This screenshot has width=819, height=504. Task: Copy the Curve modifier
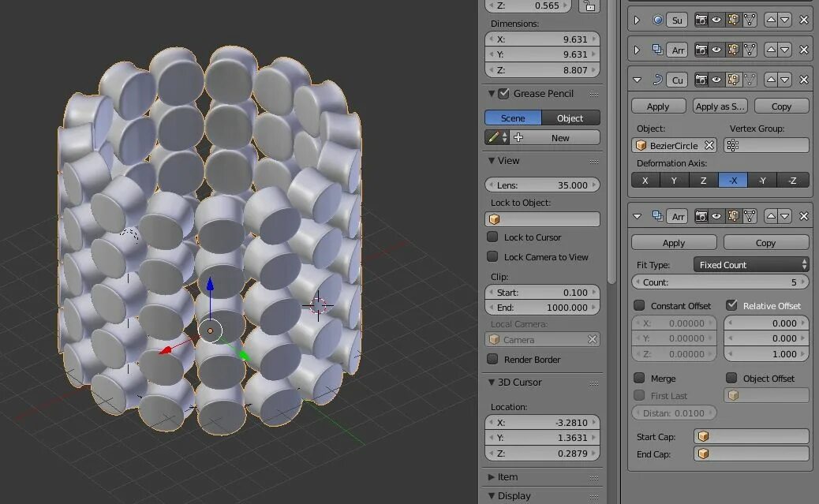coord(782,106)
